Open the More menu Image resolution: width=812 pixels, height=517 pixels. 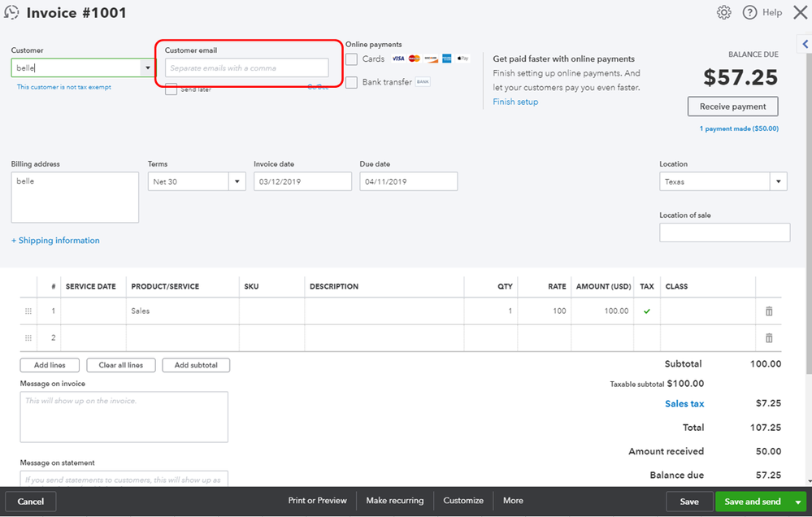(513, 501)
